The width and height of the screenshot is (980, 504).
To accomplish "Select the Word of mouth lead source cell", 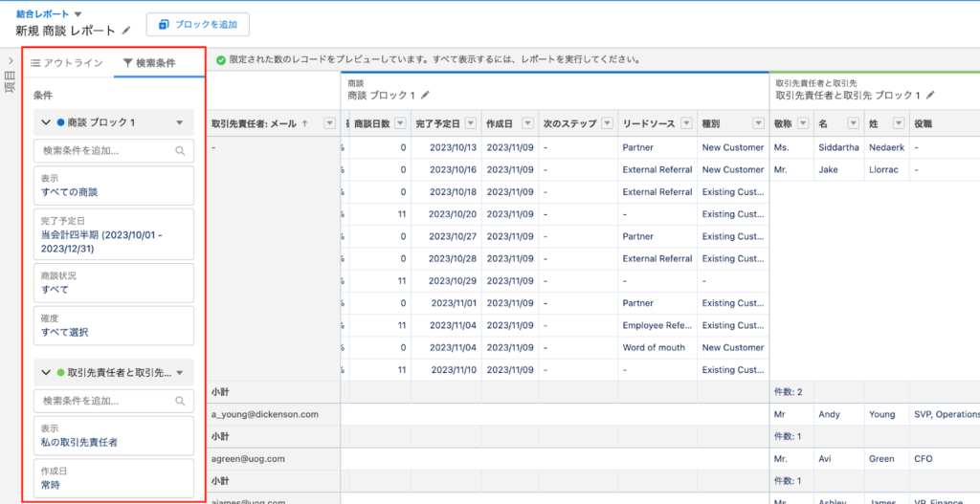I will (657, 347).
